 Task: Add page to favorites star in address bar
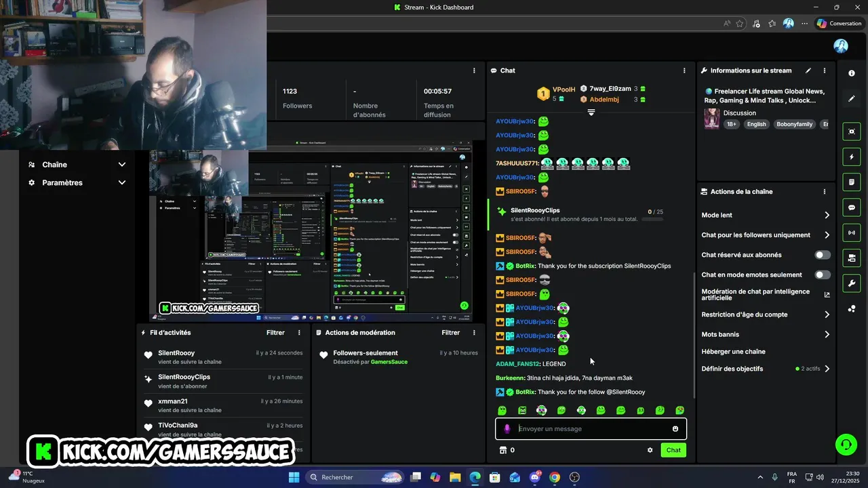pyautogui.click(x=740, y=23)
